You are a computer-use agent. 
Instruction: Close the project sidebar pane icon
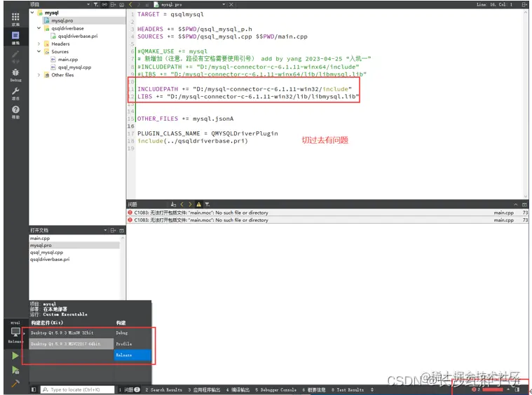(x=122, y=4)
